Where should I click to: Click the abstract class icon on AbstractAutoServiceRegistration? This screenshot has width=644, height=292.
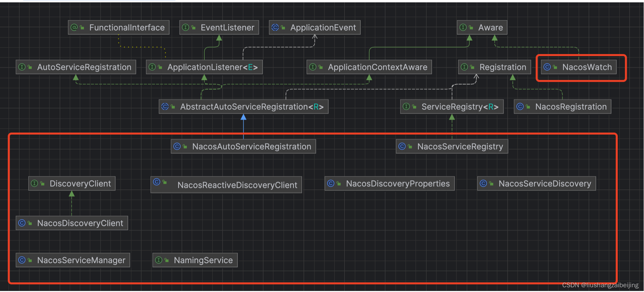click(165, 106)
